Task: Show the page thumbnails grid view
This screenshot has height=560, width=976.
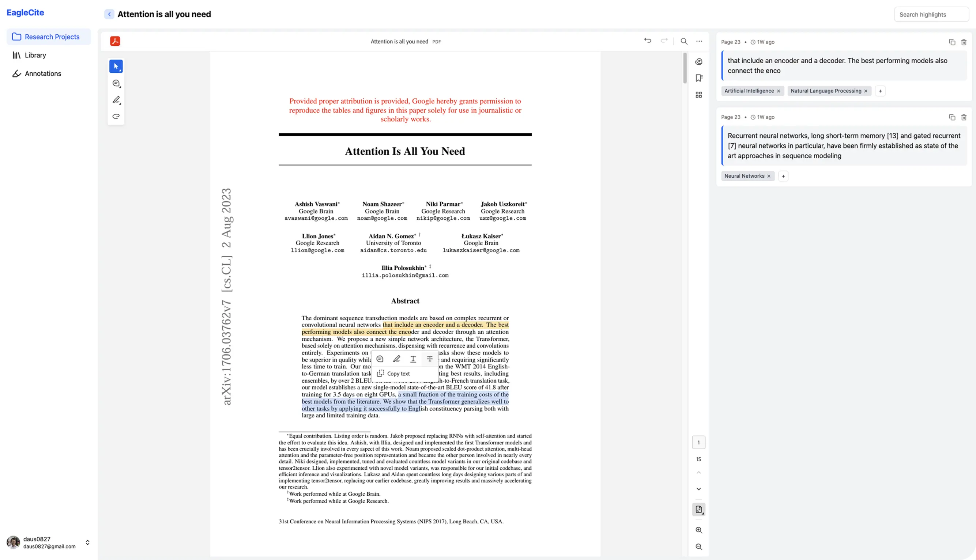Action: (698, 95)
